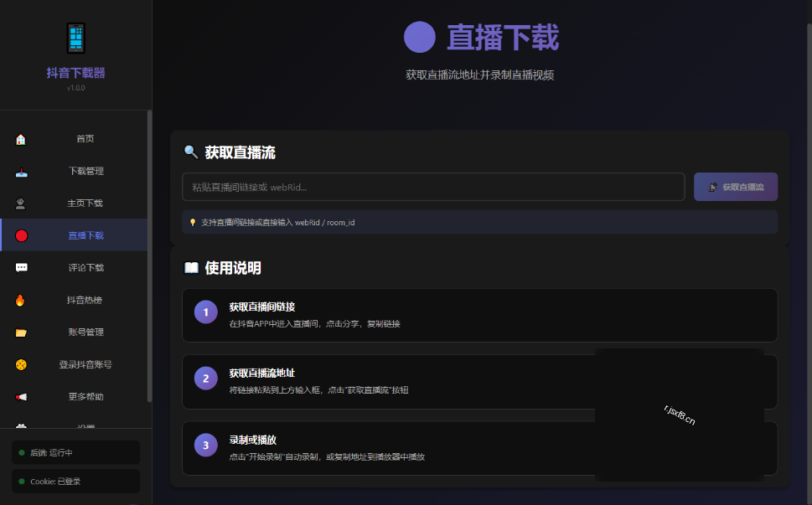
Task: Click the Cookie: 已登录 status box
Action: pos(76,482)
